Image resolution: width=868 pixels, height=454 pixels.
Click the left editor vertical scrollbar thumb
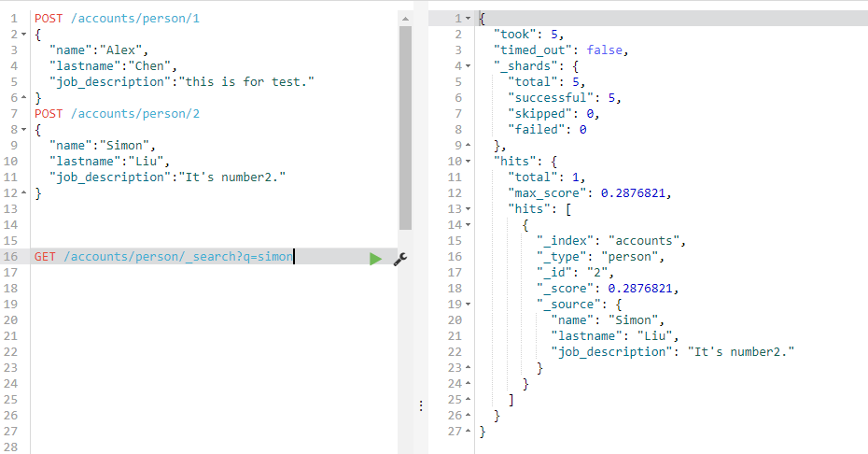(405, 127)
